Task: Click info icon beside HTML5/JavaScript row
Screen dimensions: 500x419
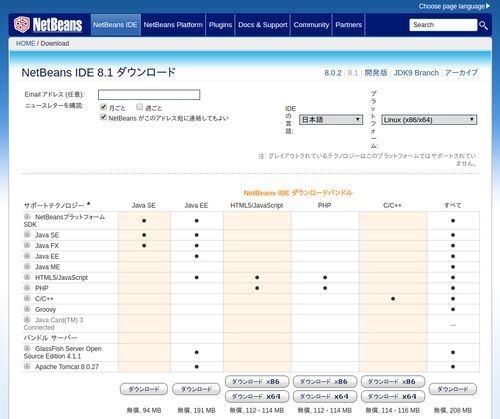Action: [x=27, y=277]
